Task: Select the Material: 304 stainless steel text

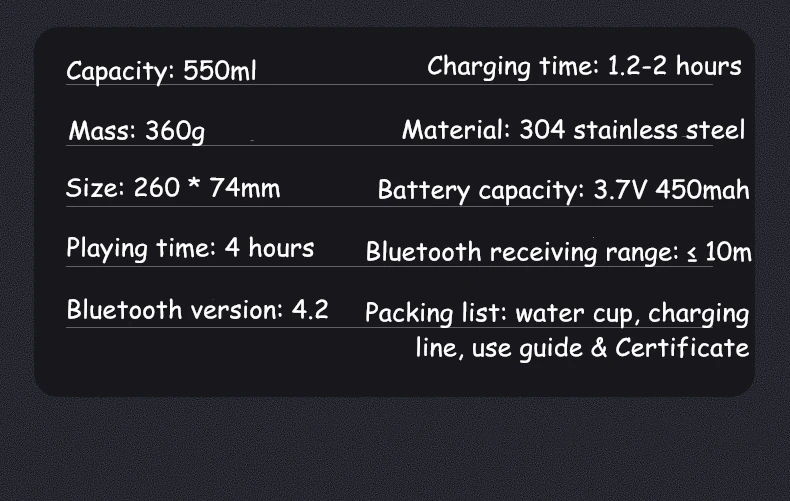Action: [573, 130]
